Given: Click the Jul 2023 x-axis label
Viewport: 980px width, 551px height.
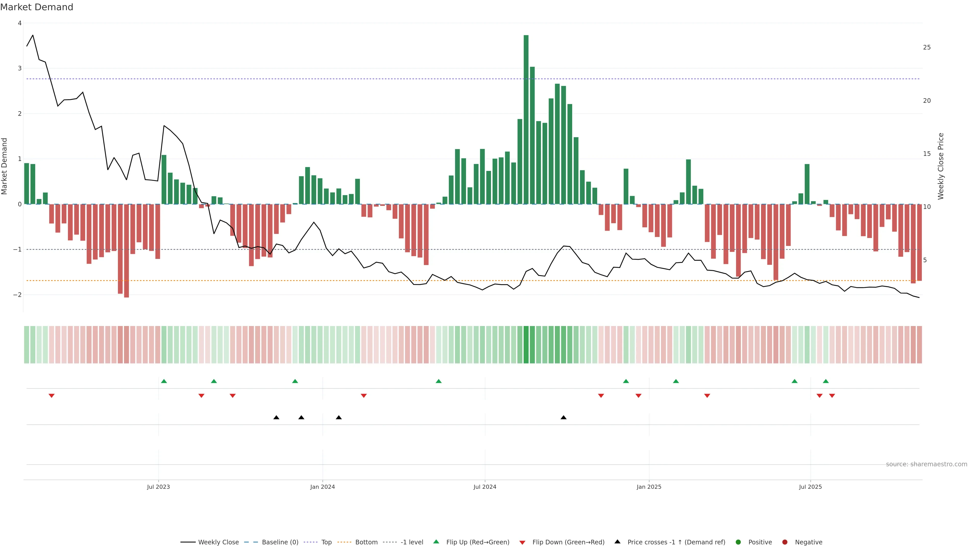Looking at the screenshot, I should pyautogui.click(x=158, y=487).
